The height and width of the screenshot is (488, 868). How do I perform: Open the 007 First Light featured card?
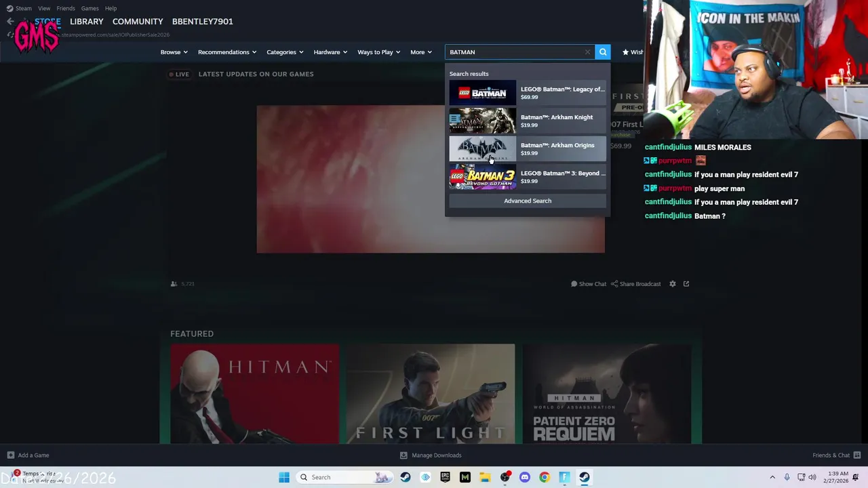431,394
